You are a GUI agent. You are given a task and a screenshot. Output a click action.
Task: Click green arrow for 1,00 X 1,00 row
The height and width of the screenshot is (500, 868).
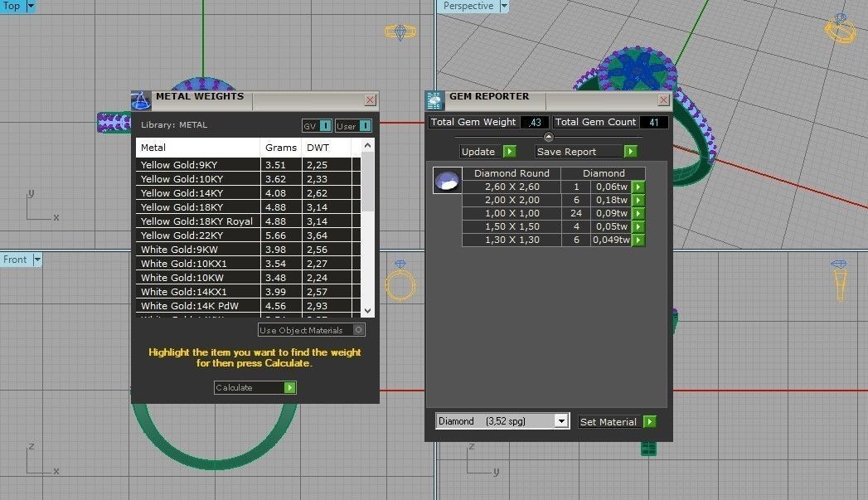pyautogui.click(x=638, y=214)
